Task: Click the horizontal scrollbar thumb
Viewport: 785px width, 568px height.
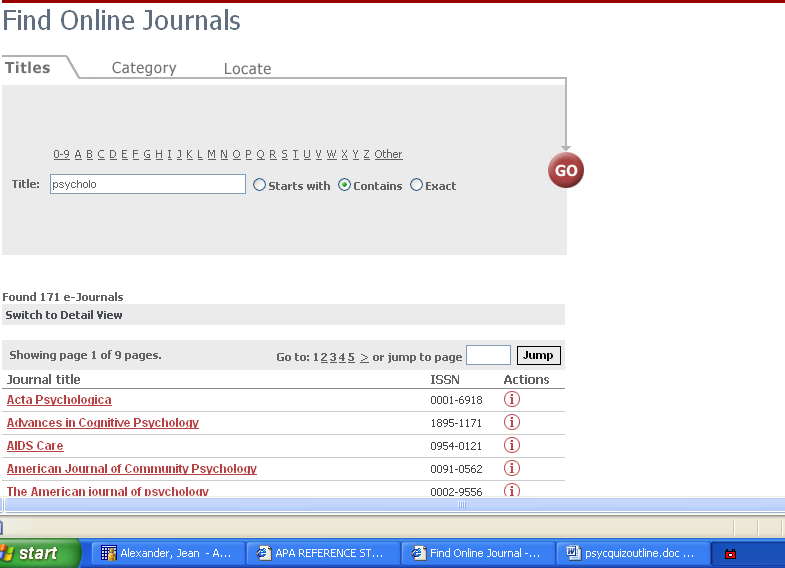Action: [461, 505]
